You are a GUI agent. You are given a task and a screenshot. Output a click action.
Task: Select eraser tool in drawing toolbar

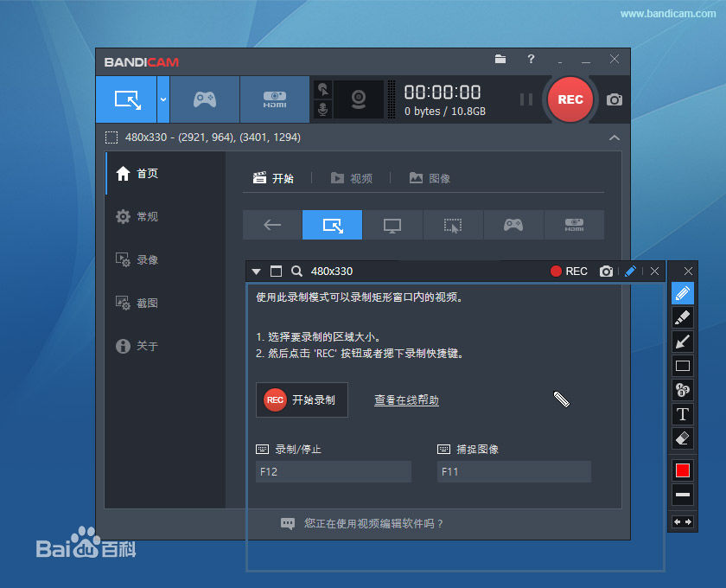point(683,438)
